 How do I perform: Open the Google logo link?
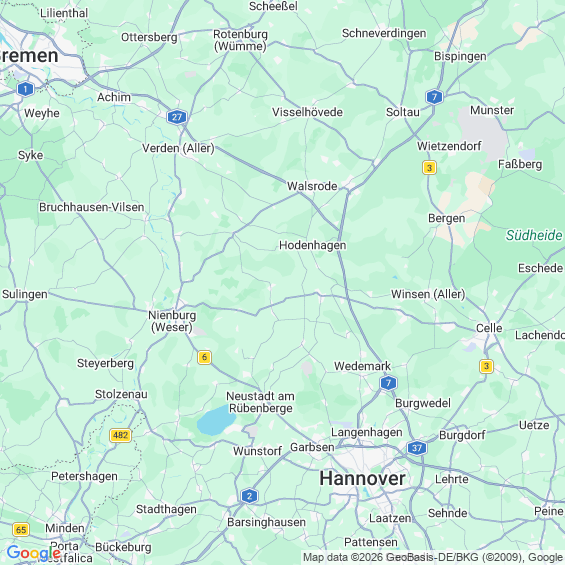34,553
